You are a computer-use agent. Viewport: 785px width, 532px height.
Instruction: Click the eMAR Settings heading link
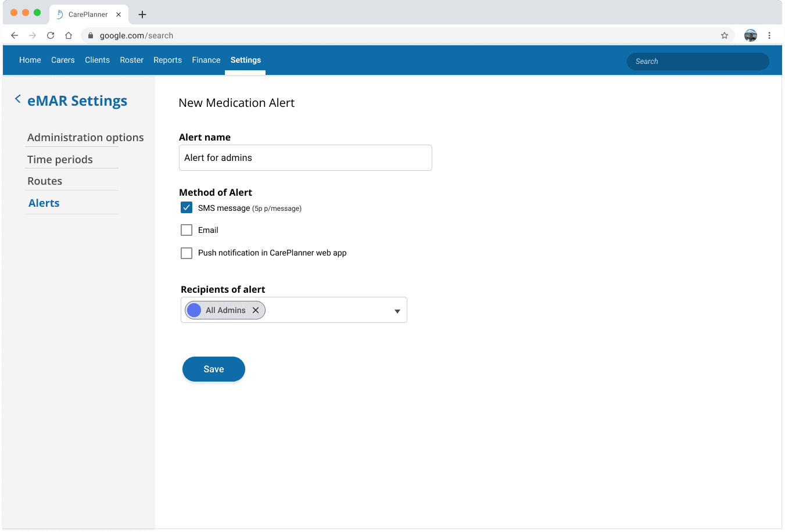click(77, 101)
